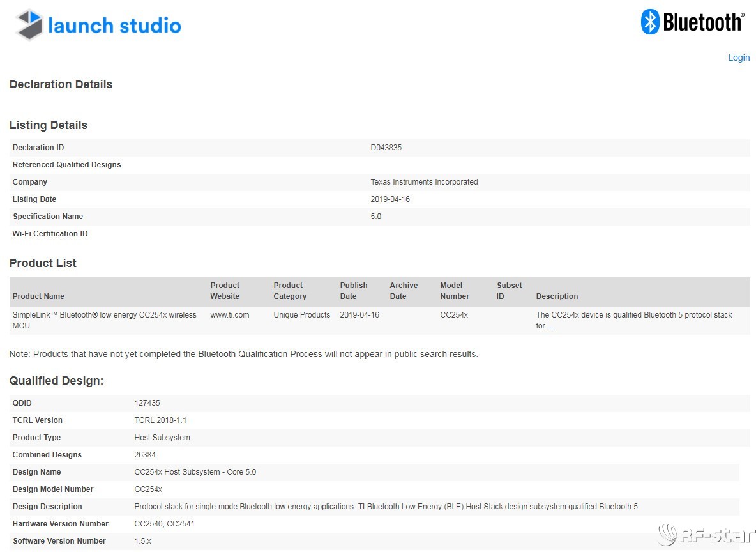The width and height of the screenshot is (756, 552).
Task: Select the Declaration ID value D043835
Action: click(386, 148)
